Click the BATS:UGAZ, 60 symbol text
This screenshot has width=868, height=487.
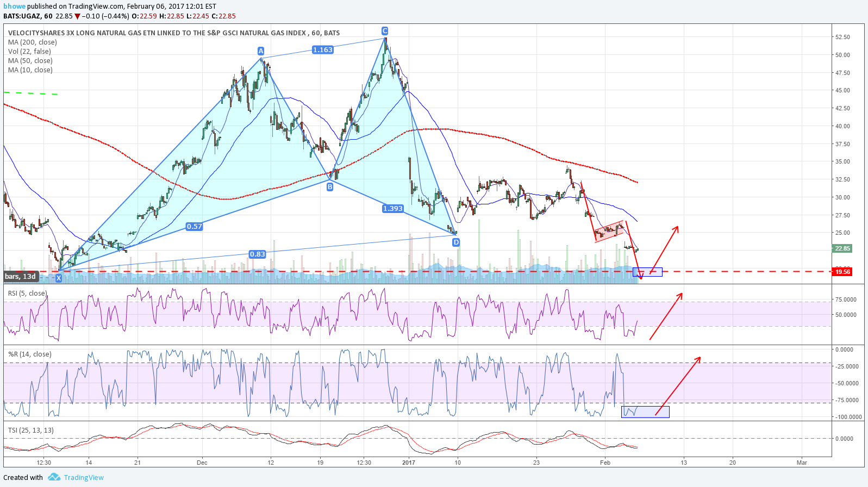pos(28,16)
